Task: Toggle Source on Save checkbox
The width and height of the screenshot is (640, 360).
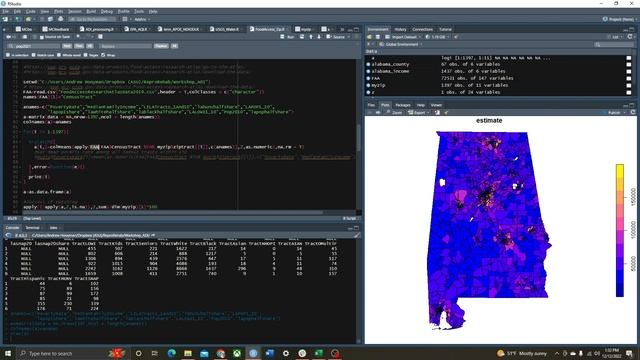Action: 42,37
